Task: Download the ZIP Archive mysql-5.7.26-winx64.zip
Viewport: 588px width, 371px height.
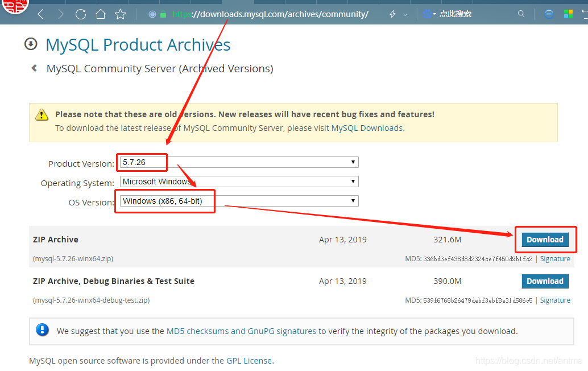Action: (545, 239)
